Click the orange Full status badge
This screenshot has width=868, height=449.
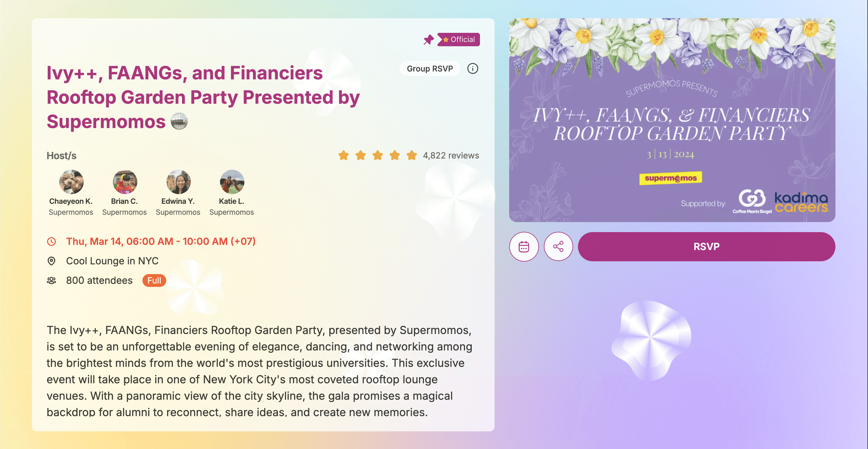[154, 280]
